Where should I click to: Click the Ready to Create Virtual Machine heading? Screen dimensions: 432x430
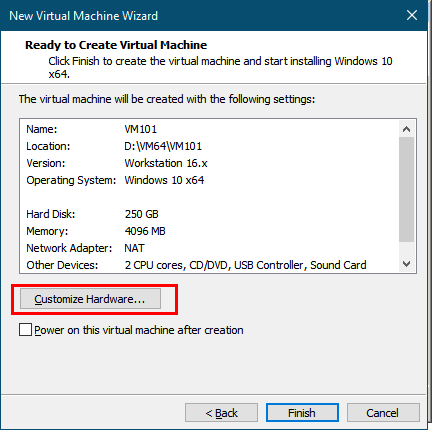[x=116, y=45]
